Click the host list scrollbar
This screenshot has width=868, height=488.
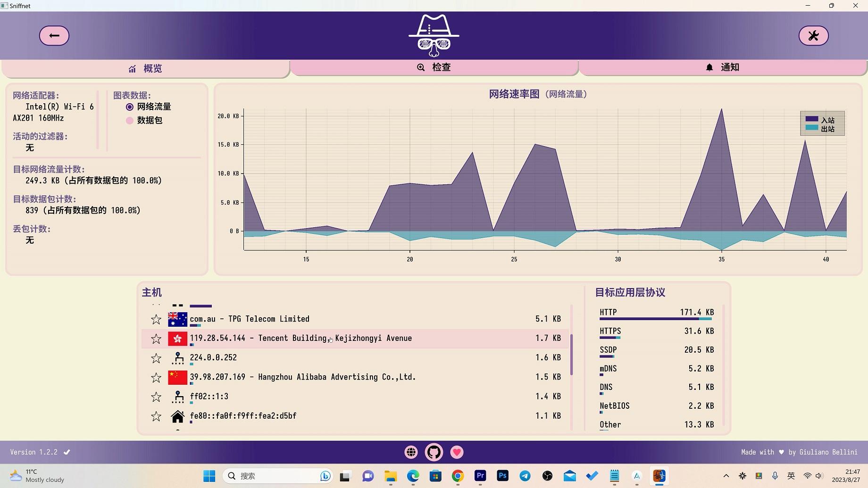[571, 354]
